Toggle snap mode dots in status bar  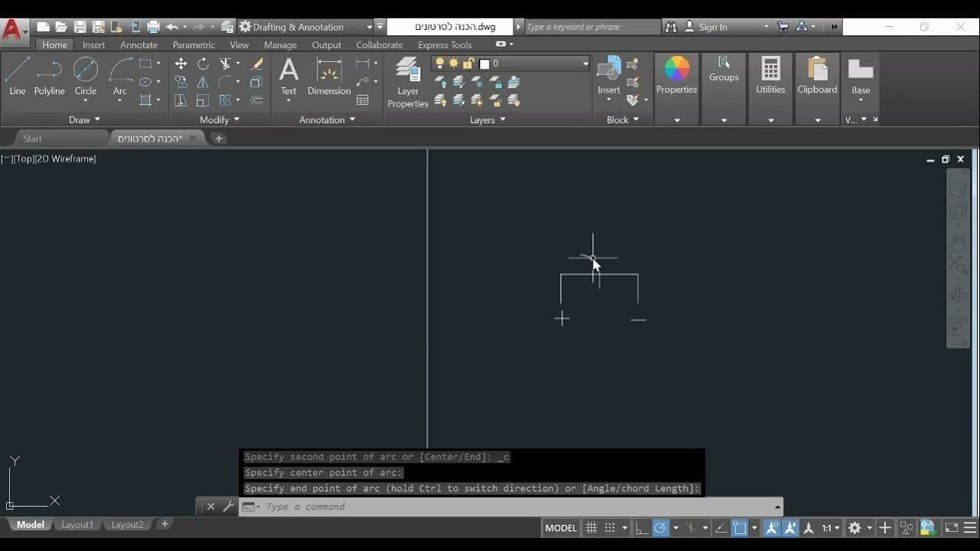point(610,528)
